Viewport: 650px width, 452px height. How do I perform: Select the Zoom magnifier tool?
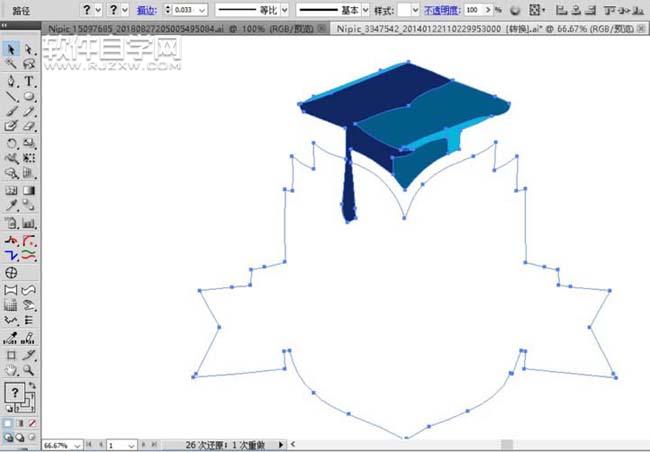pyautogui.click(x=29, y=370)
